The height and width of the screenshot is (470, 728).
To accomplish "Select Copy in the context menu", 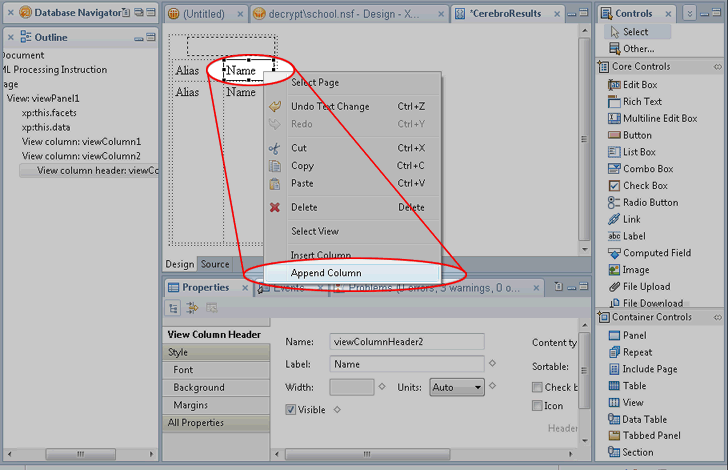I will (352, 166).
